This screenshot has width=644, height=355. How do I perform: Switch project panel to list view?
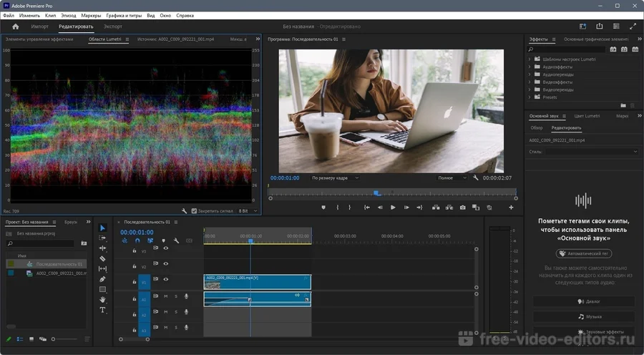20,339
